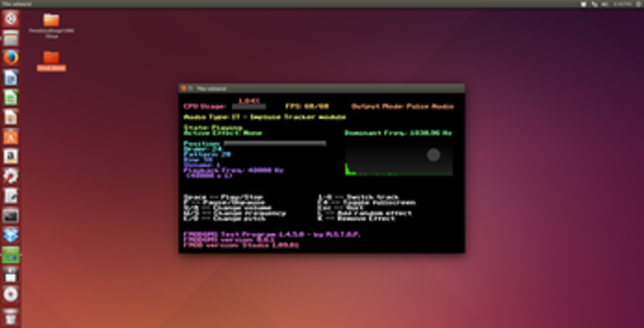
Task: Click the 'Pause/Unpause' key hint
Action: point(225,203)
